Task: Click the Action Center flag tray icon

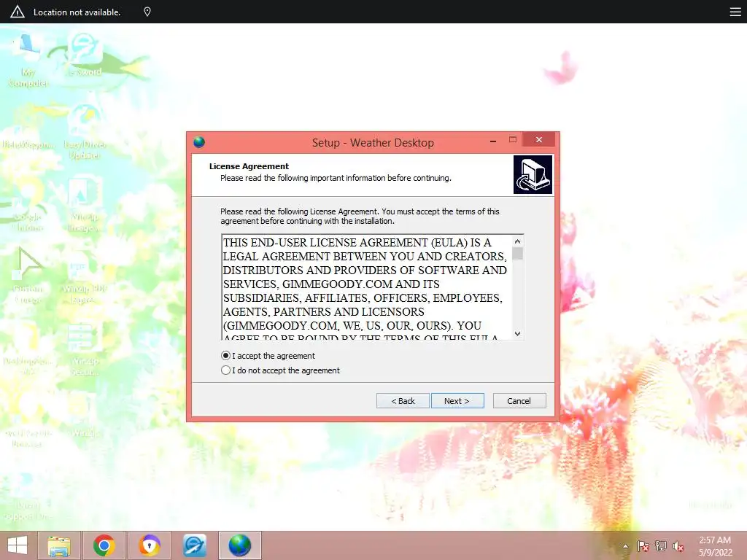Action: [x=643, y=546]
